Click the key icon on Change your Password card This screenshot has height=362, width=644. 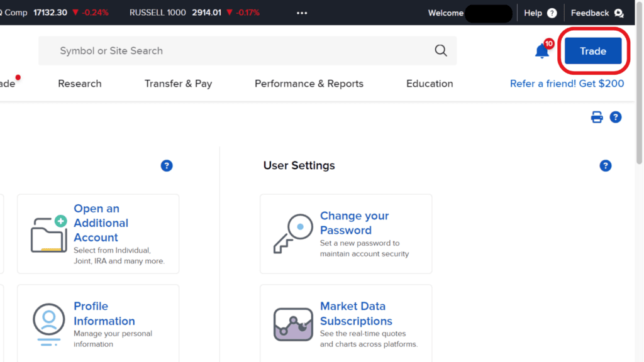pos(291,234)
